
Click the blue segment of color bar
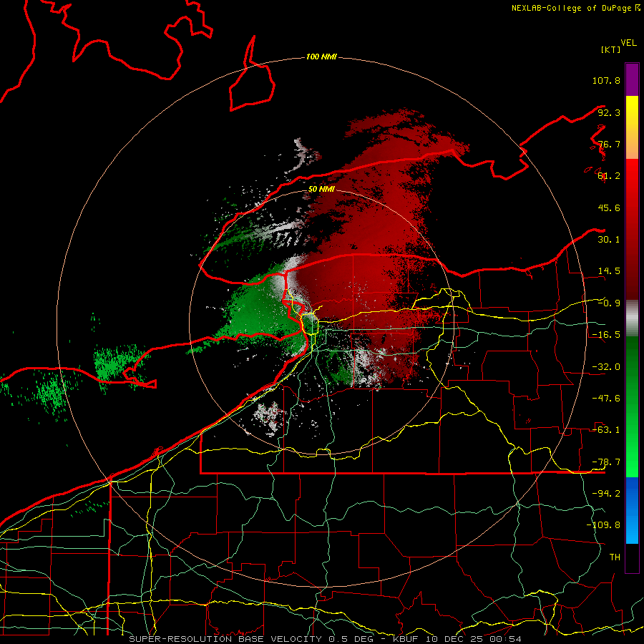(632, 510)
